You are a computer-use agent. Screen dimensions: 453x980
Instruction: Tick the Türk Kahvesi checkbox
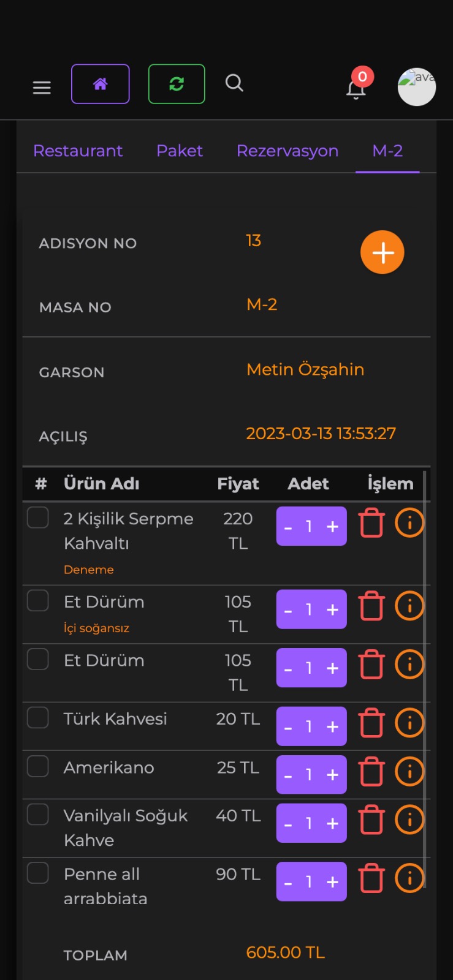click(x=38, y=717)
